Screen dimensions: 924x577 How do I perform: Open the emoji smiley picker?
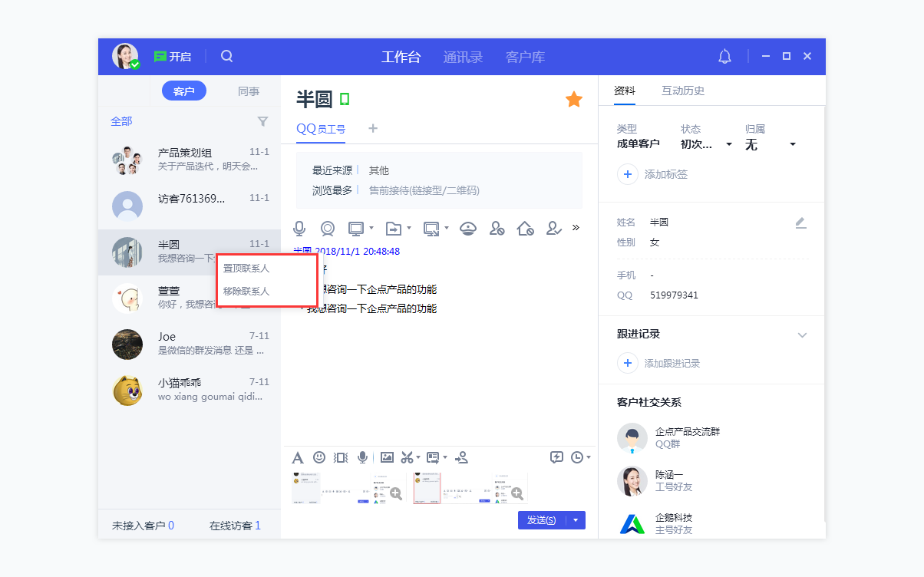pos(319,457)
